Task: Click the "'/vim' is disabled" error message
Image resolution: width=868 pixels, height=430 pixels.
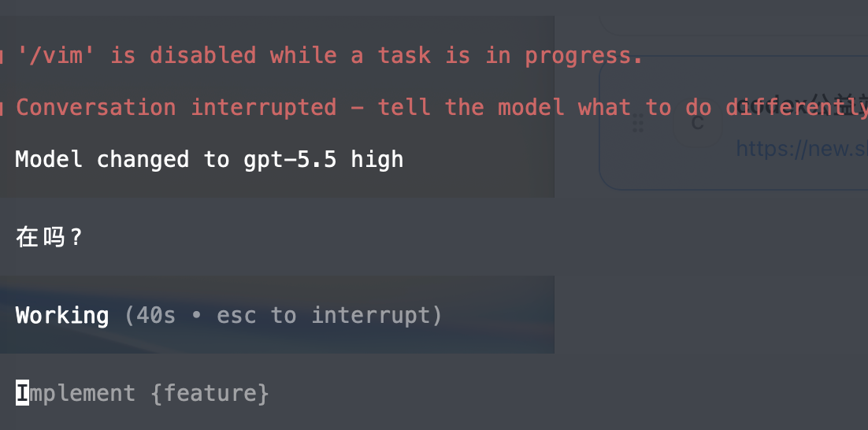Action: pos(331,55)
